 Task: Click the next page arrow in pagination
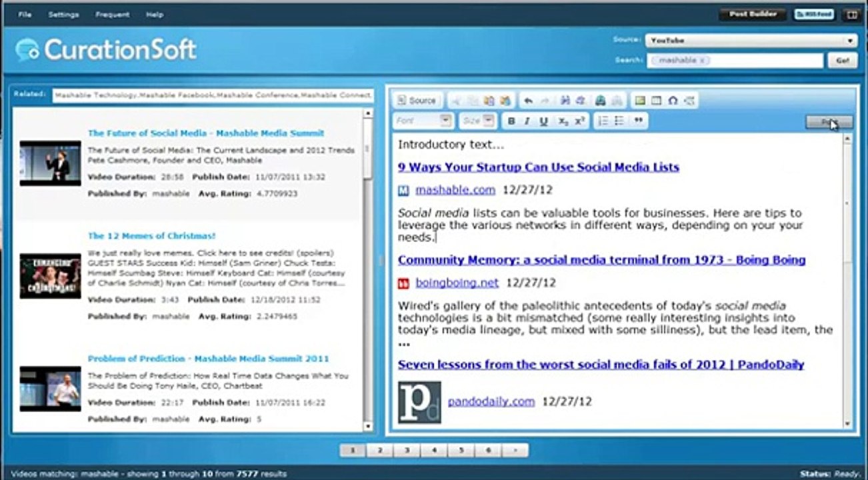[515, 451]
